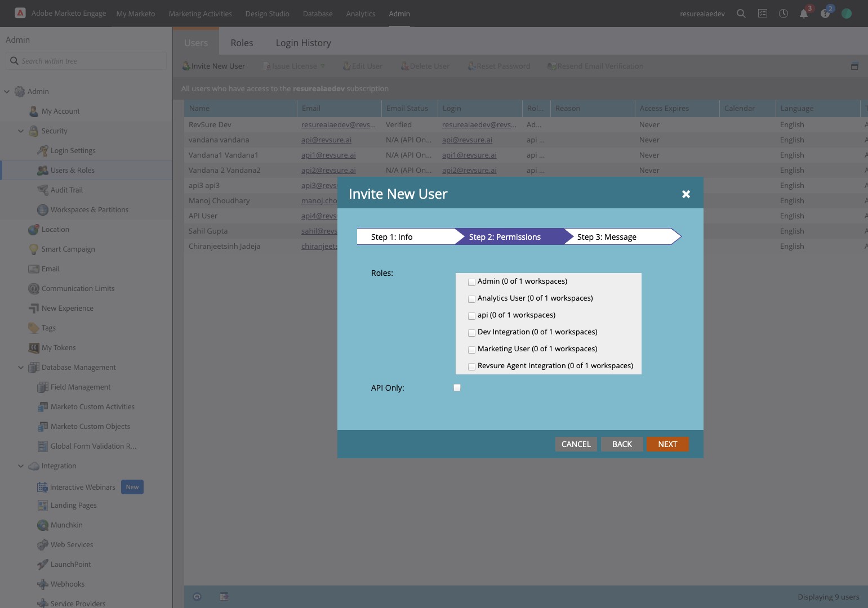Open Marketing Activities in top navigation
868x608 pixels.
[x=201, y=14]
